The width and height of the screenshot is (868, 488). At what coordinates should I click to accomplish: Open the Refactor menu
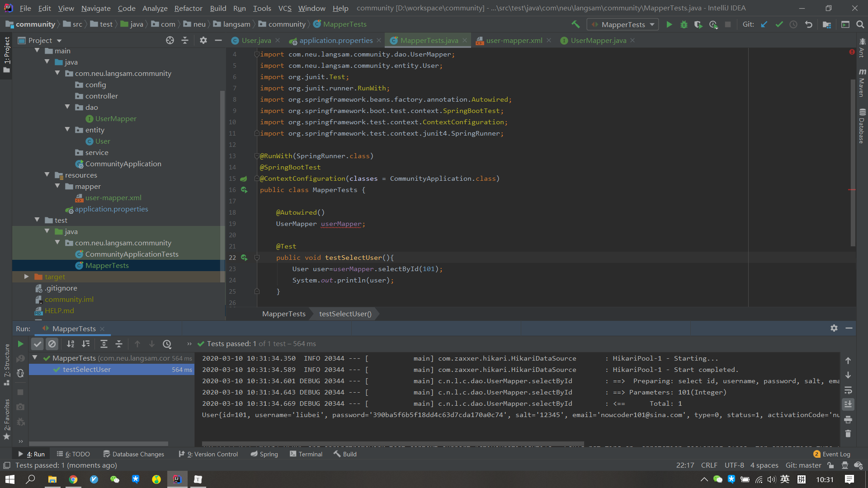click(188, 8)
